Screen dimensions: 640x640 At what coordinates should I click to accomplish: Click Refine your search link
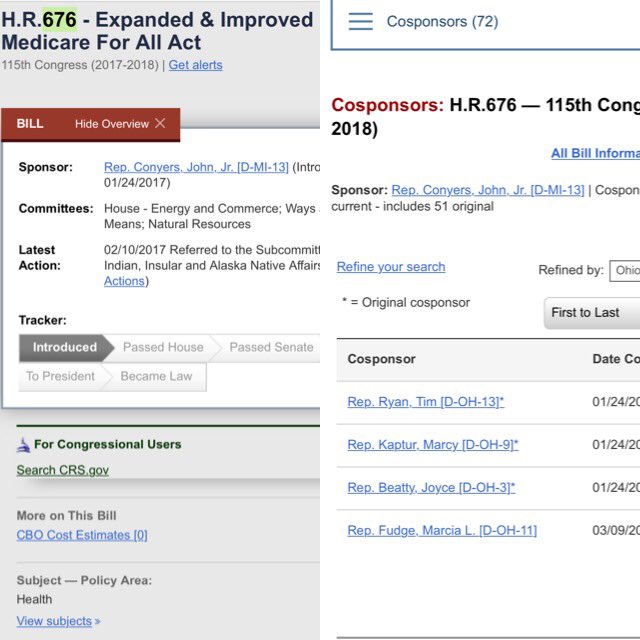(391, 267)
